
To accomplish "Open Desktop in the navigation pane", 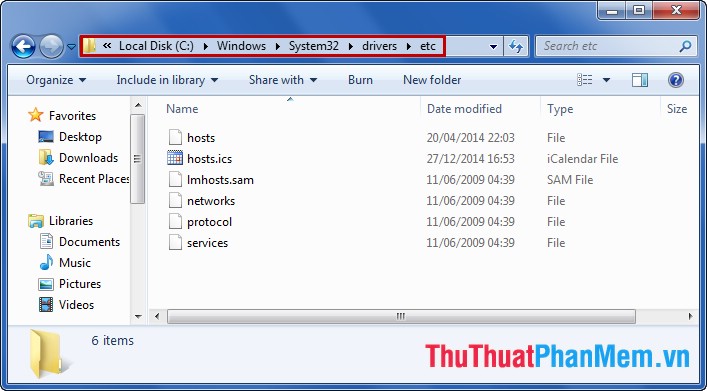I will (80, 137).
